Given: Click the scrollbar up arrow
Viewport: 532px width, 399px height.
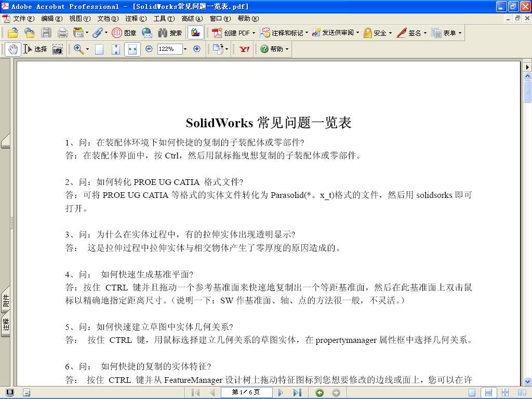Looking at the screenshot, I should 527,76.
